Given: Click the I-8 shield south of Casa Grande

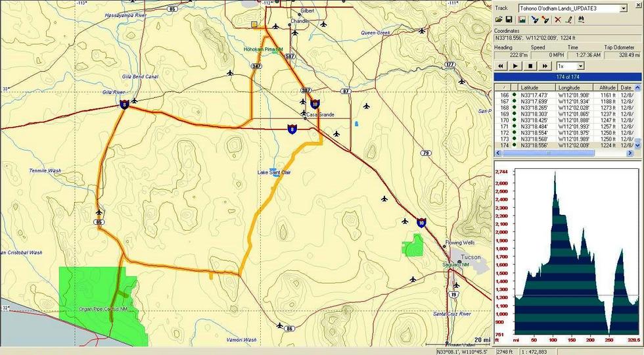Looking at the screenshot, I should click(x=292, y=129).
